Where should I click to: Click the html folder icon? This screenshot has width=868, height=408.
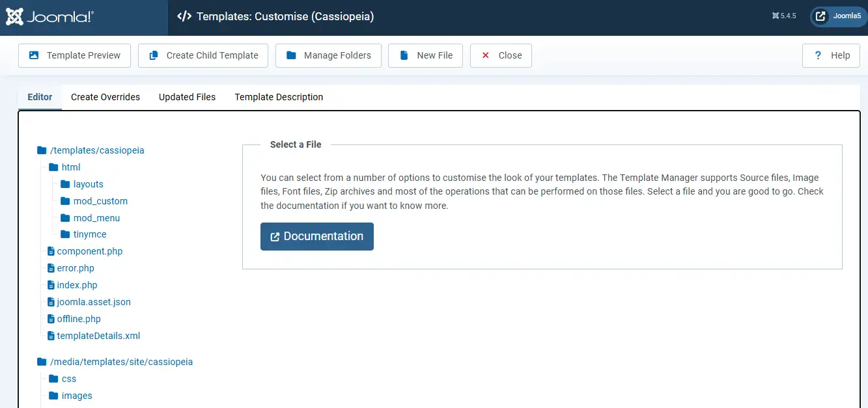point(53,167)
